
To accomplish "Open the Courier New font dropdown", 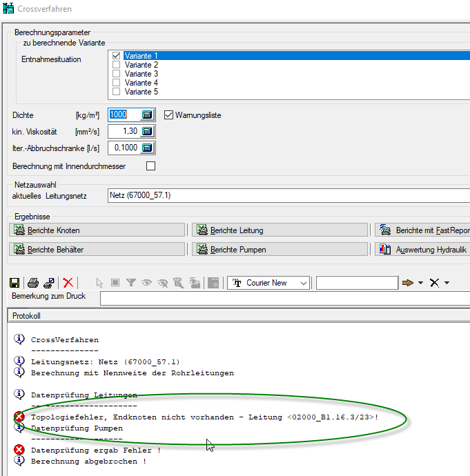I will point(304,283).
